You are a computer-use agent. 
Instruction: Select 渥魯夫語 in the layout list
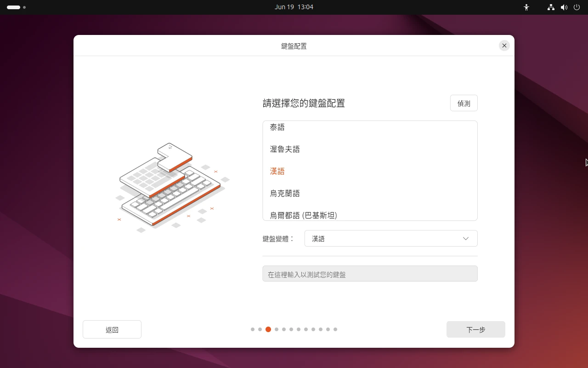370,149
